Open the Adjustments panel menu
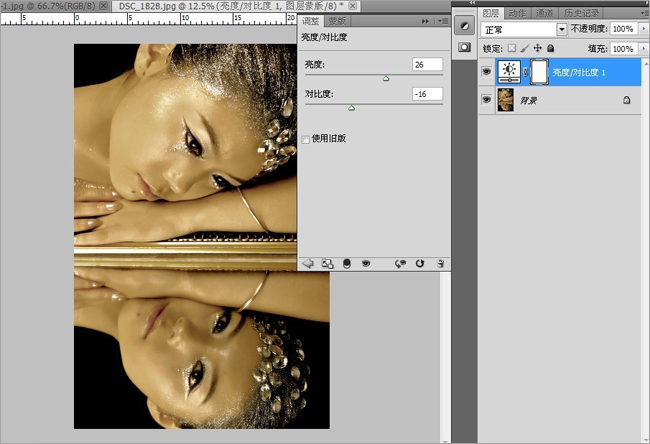Image resolution: width=650 pixels, height=444 pixels. tap(443, 21)
